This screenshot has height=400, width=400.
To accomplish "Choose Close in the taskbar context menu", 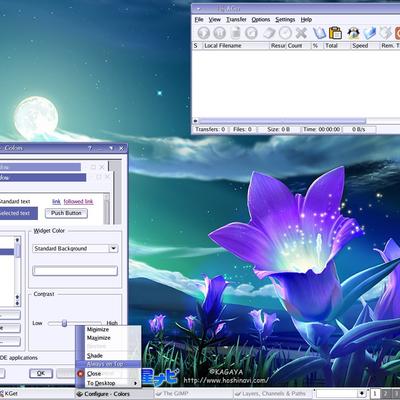I will pyautogui.click(x=108, y=374).
